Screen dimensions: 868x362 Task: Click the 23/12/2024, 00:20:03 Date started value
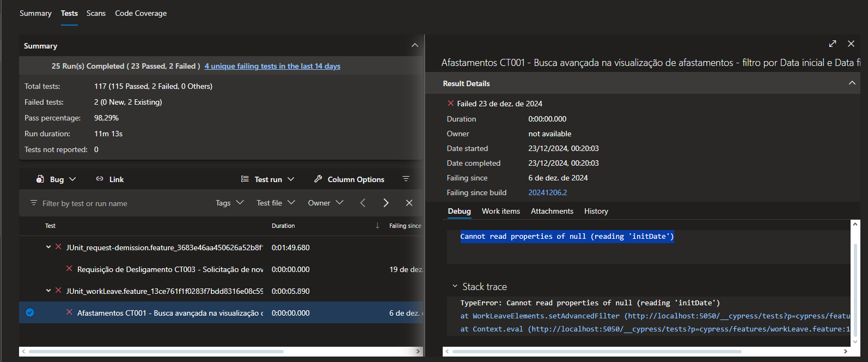(564, 148)
